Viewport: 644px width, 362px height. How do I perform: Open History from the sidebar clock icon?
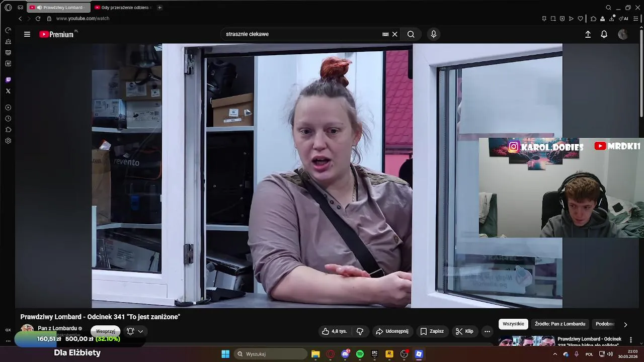point(8,119)
